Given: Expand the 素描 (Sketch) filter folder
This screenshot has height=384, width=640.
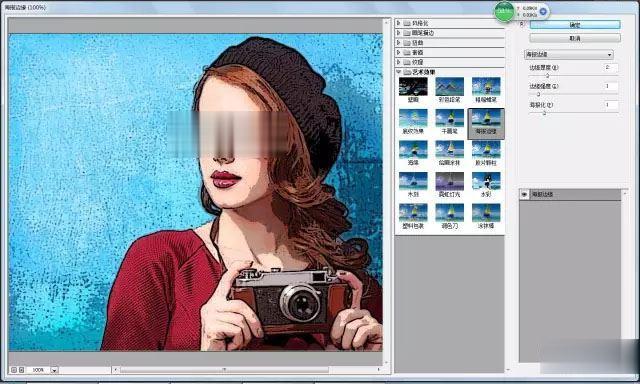Looking at the screenshot, I should click(399, 52).
